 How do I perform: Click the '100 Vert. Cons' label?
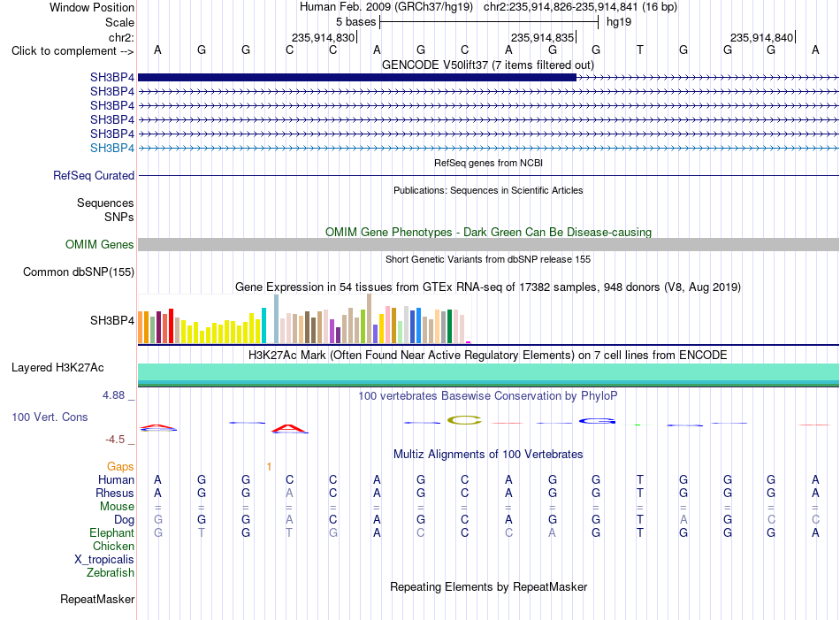point(50,417)
